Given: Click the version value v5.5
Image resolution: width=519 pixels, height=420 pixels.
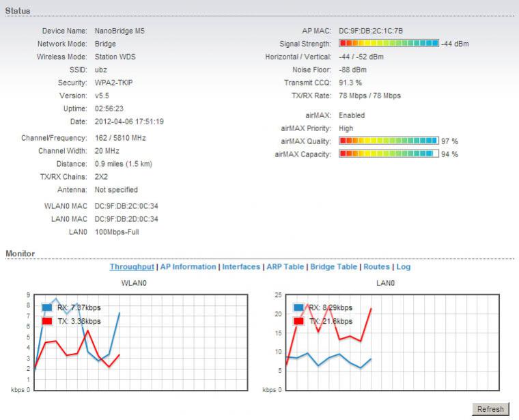Looking at the screenshot, I should [102, 96].
